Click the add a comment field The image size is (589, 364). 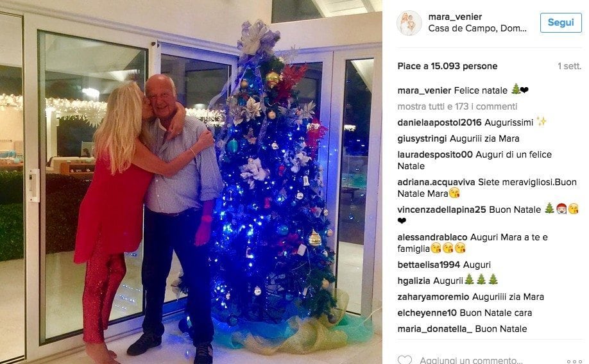click(x=471, y=360)
